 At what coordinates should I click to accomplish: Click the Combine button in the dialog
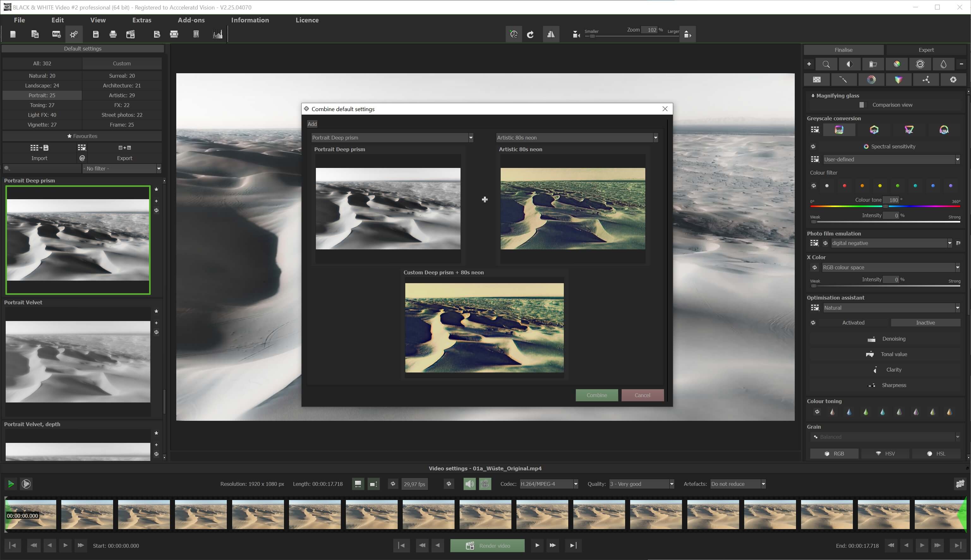597,395
